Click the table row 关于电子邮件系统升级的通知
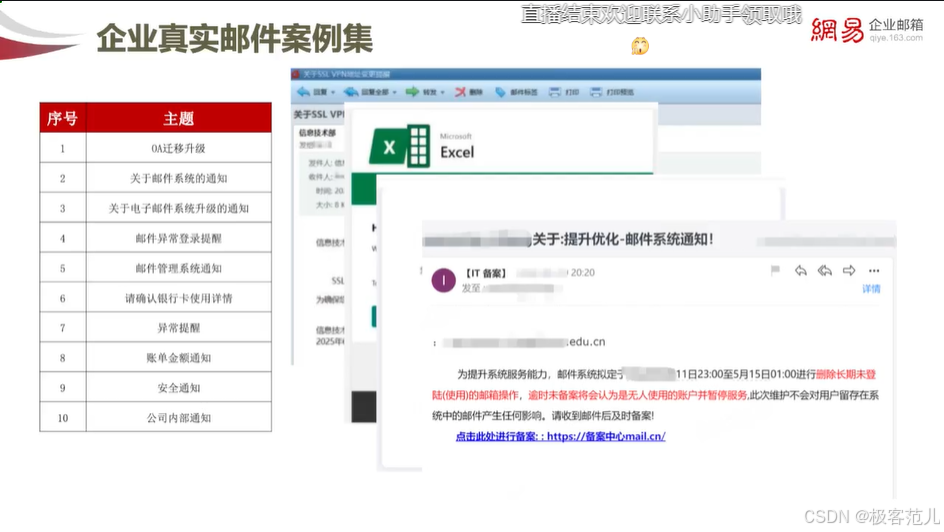944x532 pixels. 155,208
